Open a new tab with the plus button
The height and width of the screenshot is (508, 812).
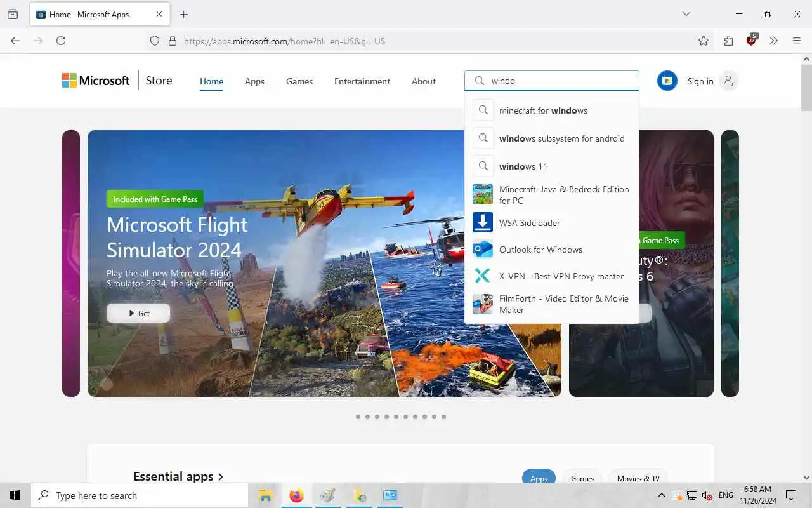click(184, 14)
